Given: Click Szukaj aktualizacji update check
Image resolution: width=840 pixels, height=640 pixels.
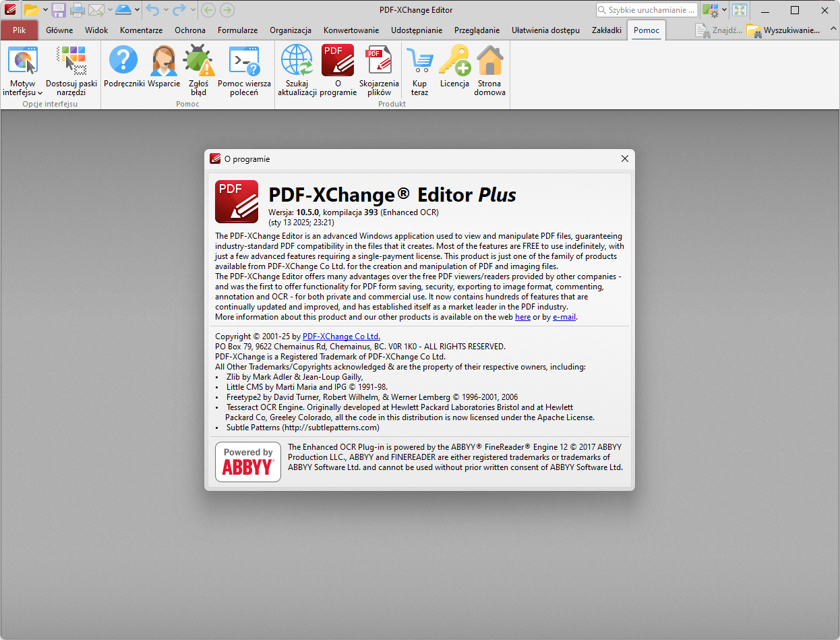Looking at the screenshot, I should [x=297, y=71].
